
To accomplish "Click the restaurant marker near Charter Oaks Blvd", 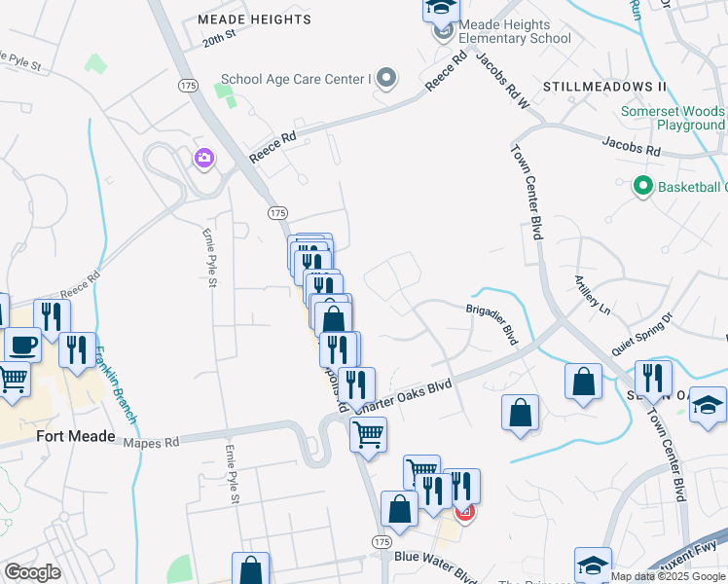I will point(356,388).
